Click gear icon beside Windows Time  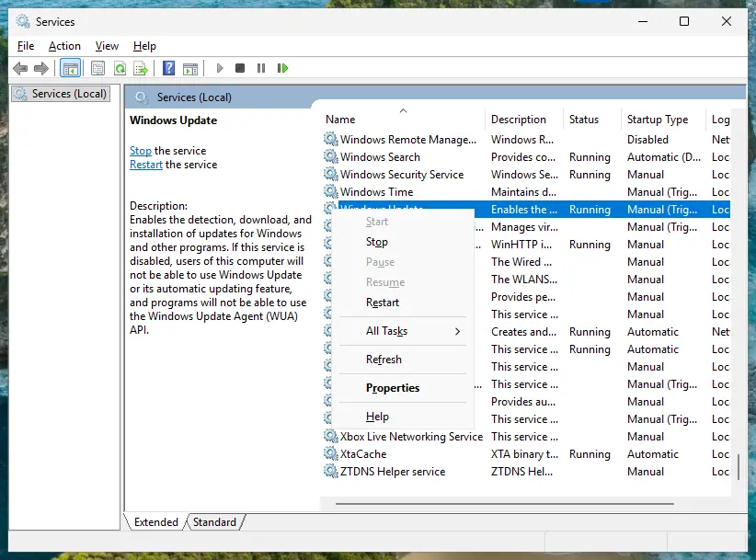(x=331, y=191)
